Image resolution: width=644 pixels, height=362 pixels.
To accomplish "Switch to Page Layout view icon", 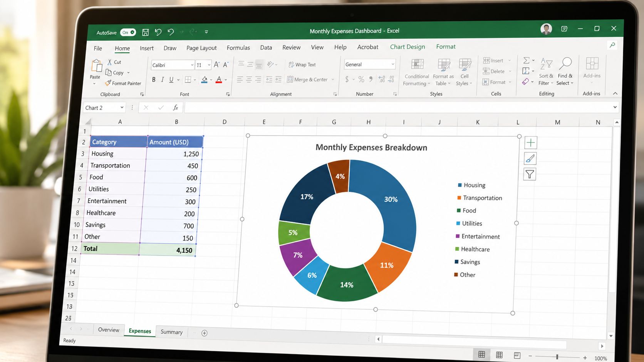I will click(x=499, y=355).
